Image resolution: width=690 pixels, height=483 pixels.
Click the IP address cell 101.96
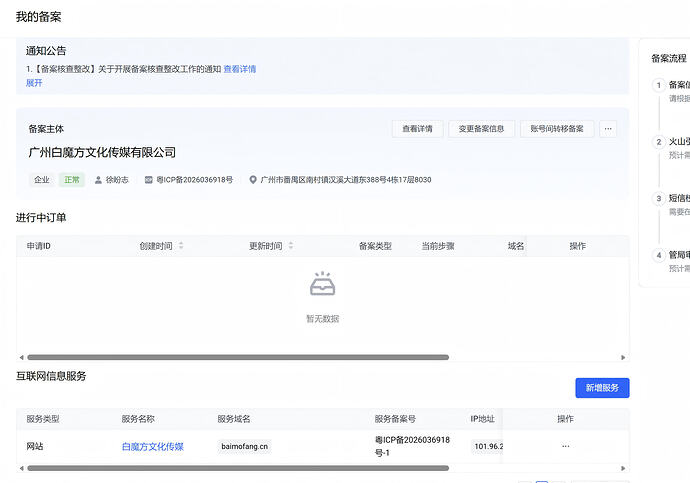[488, 446]
